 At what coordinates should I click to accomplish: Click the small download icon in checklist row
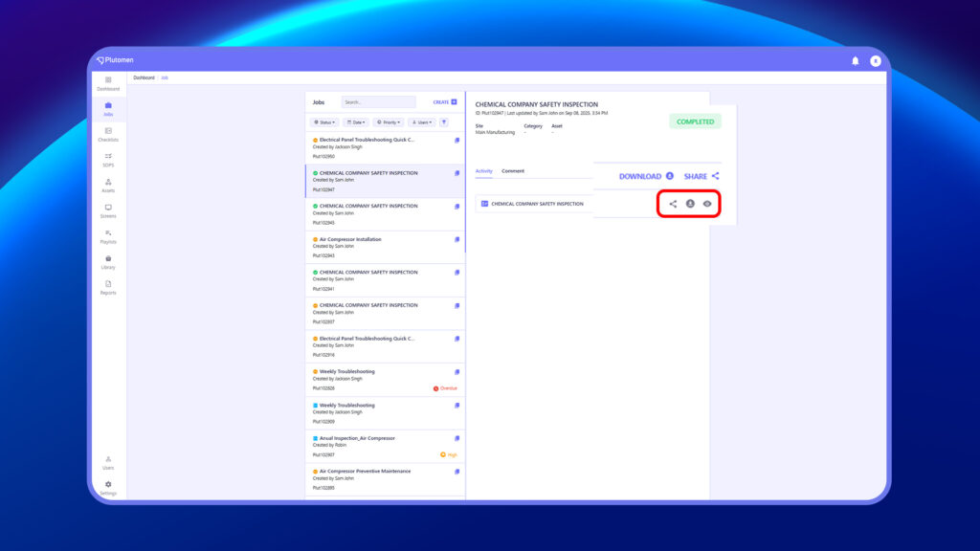pos(690,204)
